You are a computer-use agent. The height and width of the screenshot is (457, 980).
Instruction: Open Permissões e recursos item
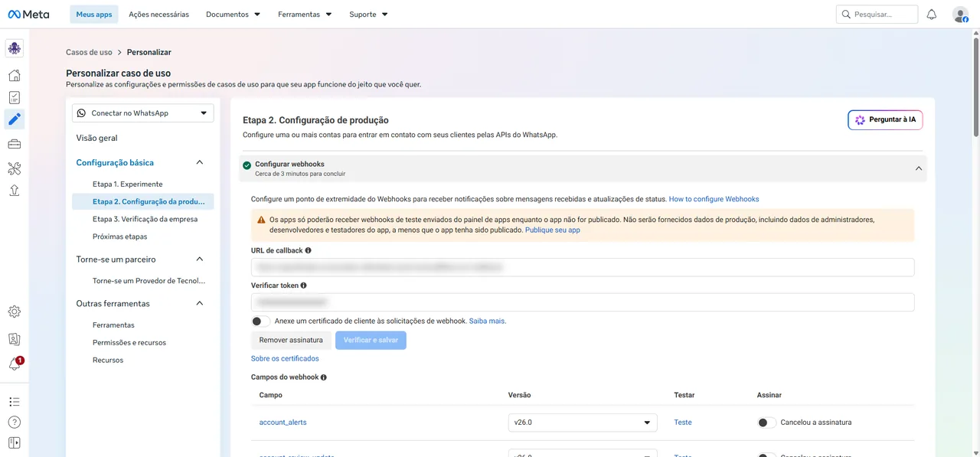[x=129, y=343]
